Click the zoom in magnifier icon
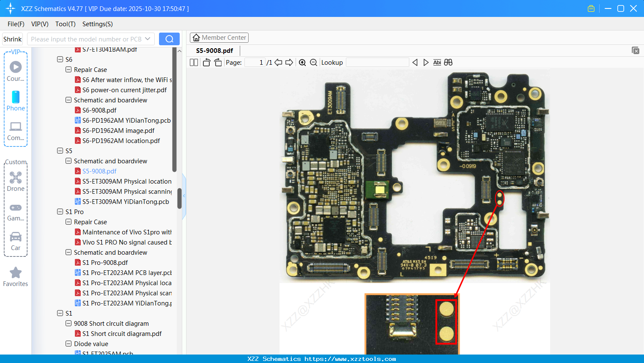The width and height of the screenshot is (644, 363). pos(302,63)
